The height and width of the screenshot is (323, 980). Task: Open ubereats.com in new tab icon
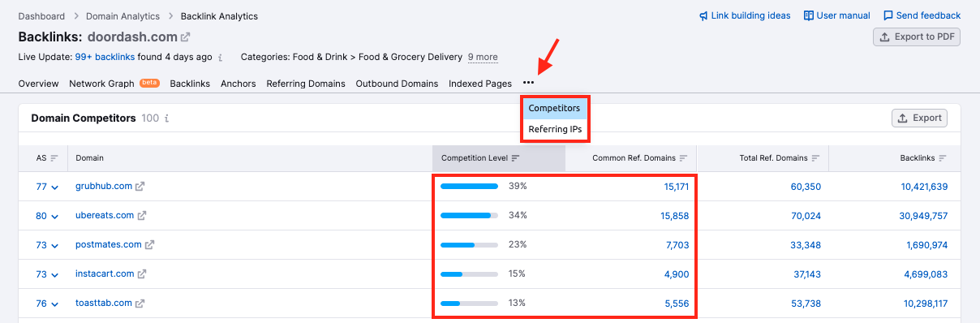pos(142,216)
